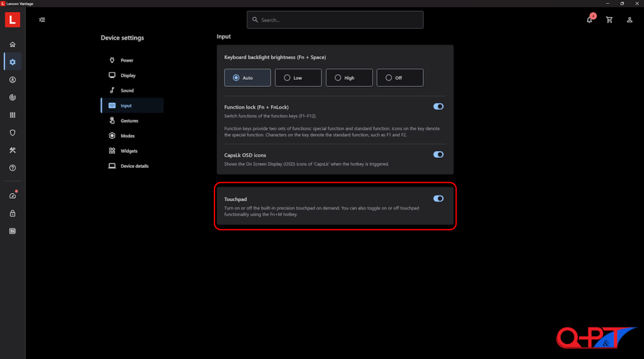
Task: Toggle the Touchpad switch off
Action: pyautogui.click(x=438, y=199)
